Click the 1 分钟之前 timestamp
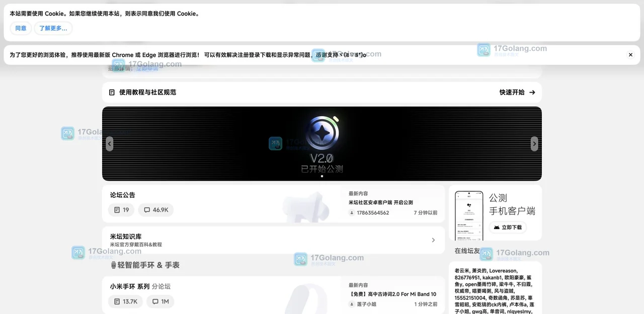The height and width of the screenshot is (314, 644). click(x=426, y=304)
